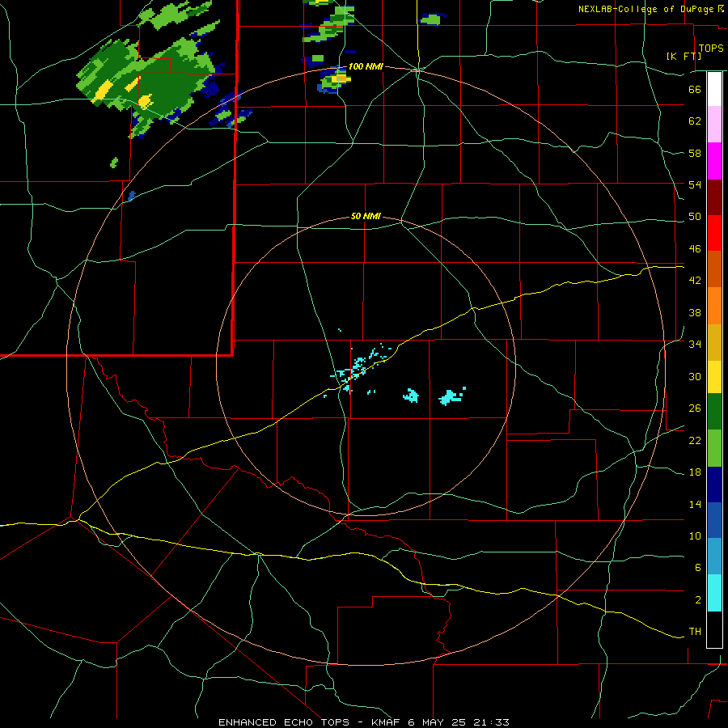The width and height of the screenshot is (728, 728).
Task: Select the dark green swatch on the scale
Action: click(x=714, y=412)
